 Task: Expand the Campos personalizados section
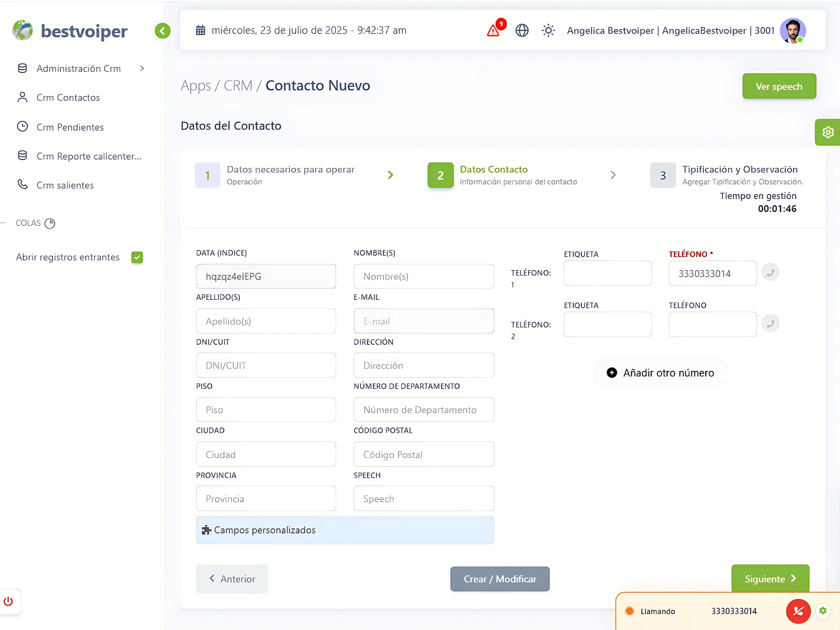pos(345,530)
